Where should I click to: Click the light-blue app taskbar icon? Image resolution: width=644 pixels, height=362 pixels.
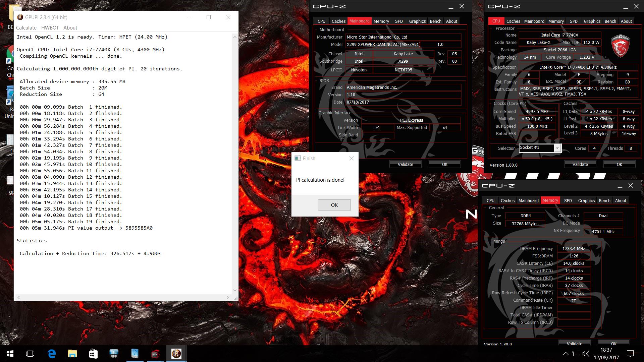tap(135, 354)
